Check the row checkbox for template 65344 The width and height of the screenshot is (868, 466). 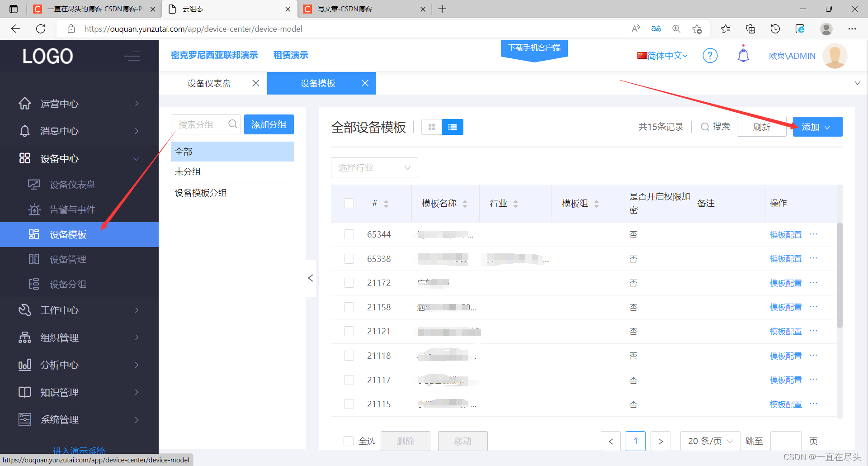point(349,234)
